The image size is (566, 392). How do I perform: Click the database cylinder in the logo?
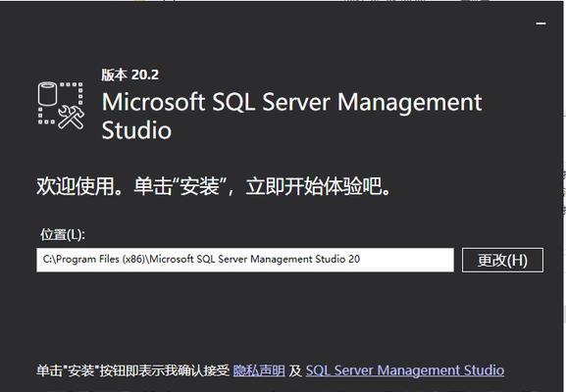[x=48, y=94]
